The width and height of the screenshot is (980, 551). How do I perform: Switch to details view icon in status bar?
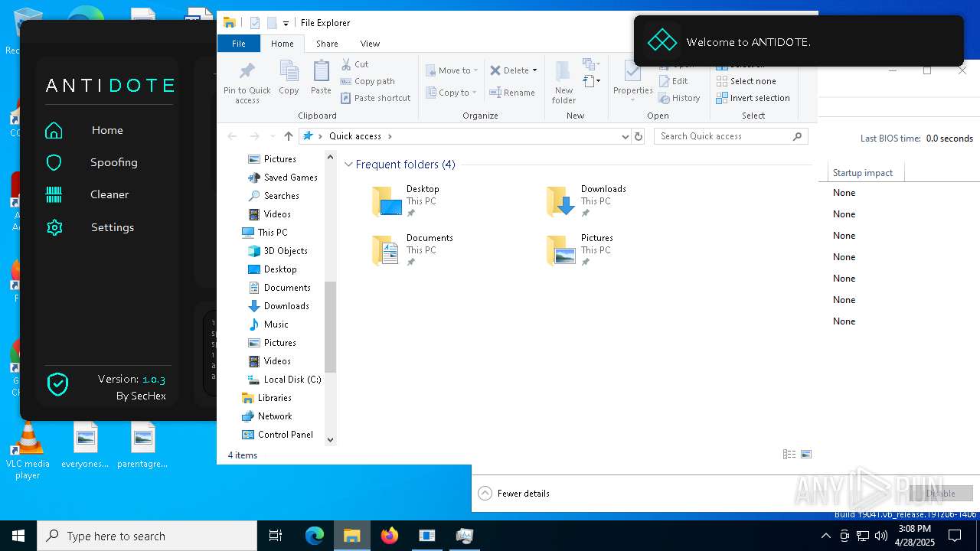pyautogui.click(x=789, y=455)
